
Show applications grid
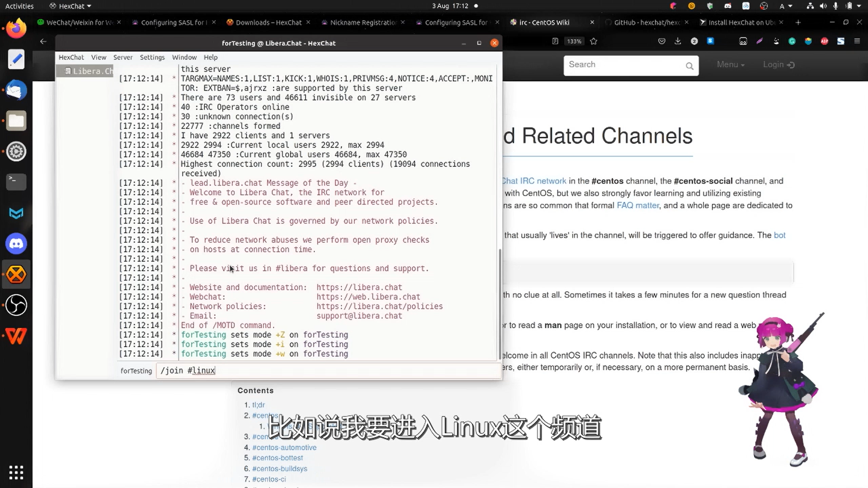(16, 472)
